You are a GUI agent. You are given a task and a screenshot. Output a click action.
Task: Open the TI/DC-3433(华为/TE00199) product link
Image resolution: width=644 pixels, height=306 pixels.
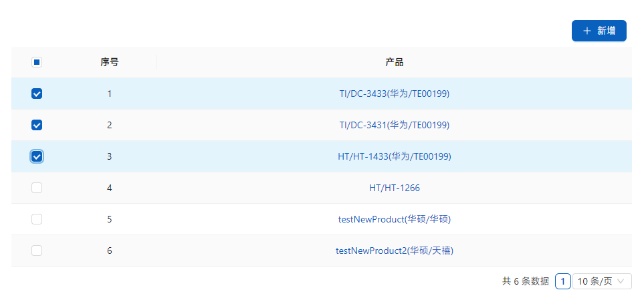pyautogui.click(x=394, y=94)
